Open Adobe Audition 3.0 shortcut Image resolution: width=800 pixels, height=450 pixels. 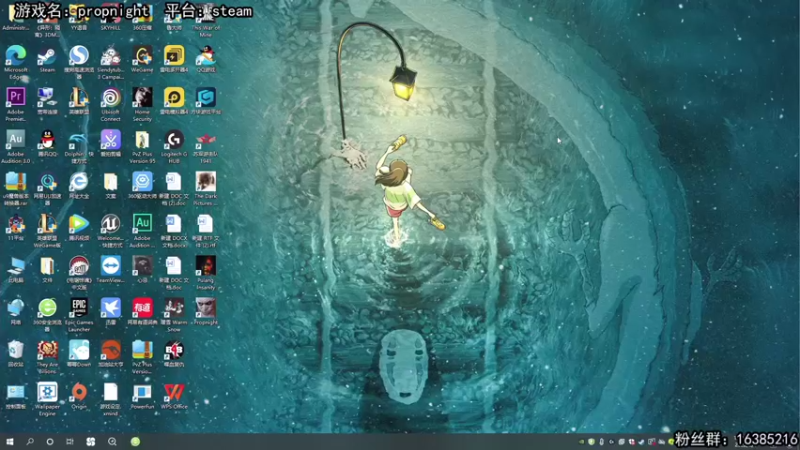[16, 140]
